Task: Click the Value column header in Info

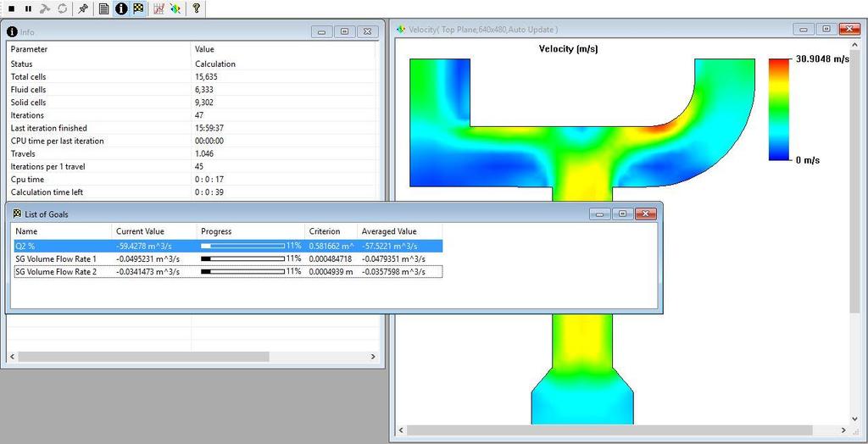Action: tap(283, 49)
